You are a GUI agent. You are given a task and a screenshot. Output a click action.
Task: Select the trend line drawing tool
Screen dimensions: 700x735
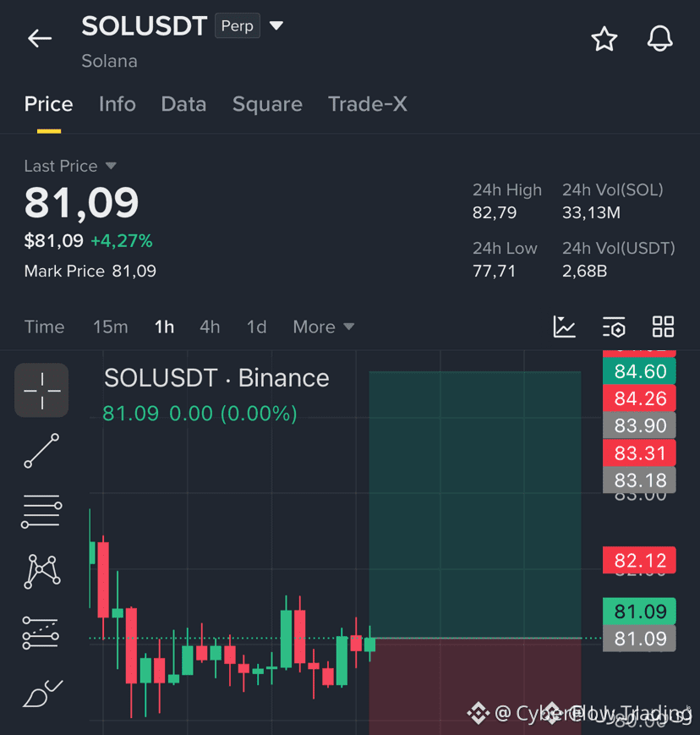[x=41, y=451]
